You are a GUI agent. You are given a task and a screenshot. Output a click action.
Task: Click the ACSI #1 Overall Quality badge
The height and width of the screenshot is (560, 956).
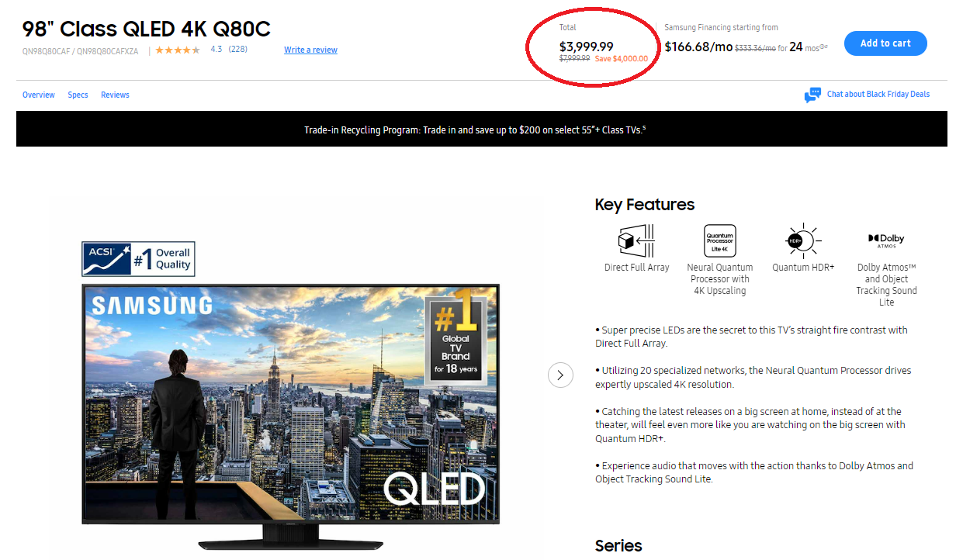pyautogui.click(x=138, y=259)
